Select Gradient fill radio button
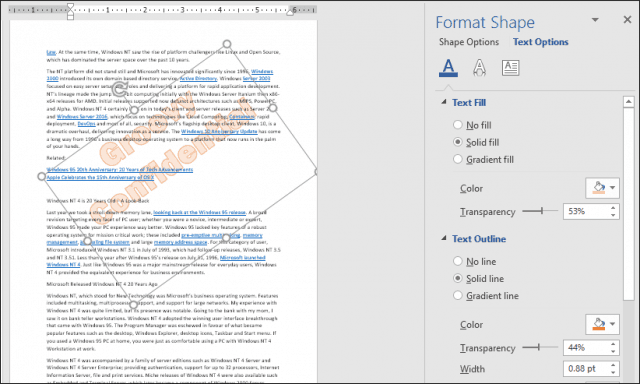This screenshot has height=384, width=640. [x=458, y=159]
